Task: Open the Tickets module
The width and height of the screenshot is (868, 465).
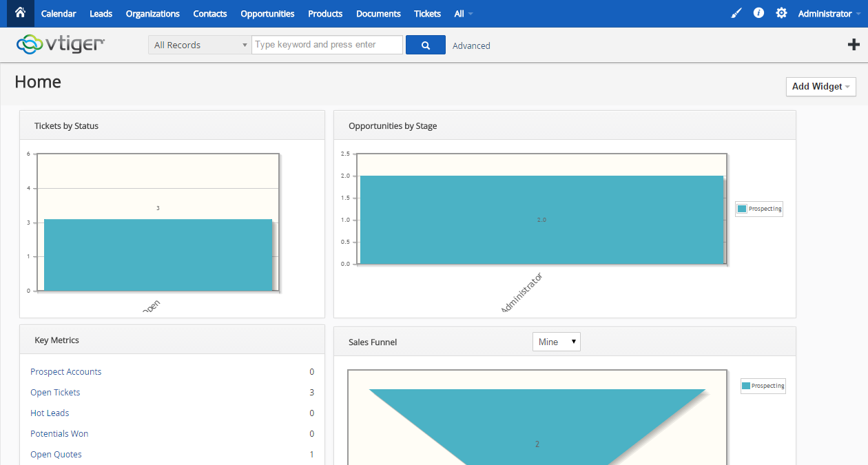Action: pos(427,14)
